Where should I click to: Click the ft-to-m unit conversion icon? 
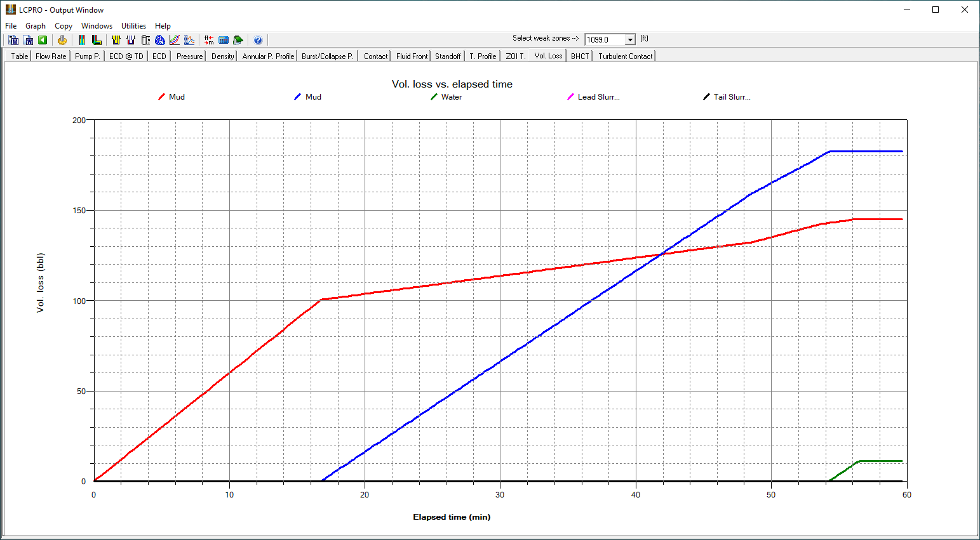point(209,40)
